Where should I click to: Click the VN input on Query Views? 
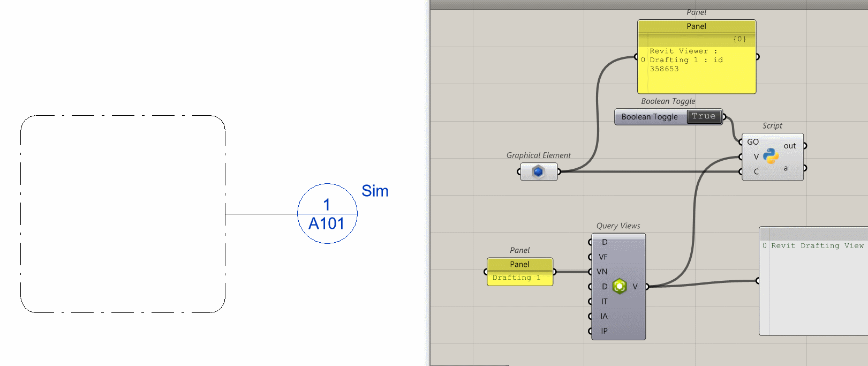point(602,272)
